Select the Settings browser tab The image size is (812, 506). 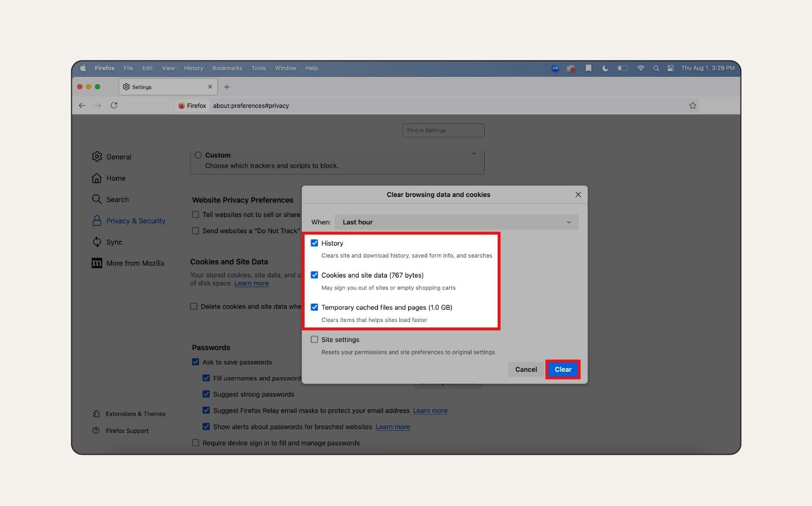(x=168, y=87)
